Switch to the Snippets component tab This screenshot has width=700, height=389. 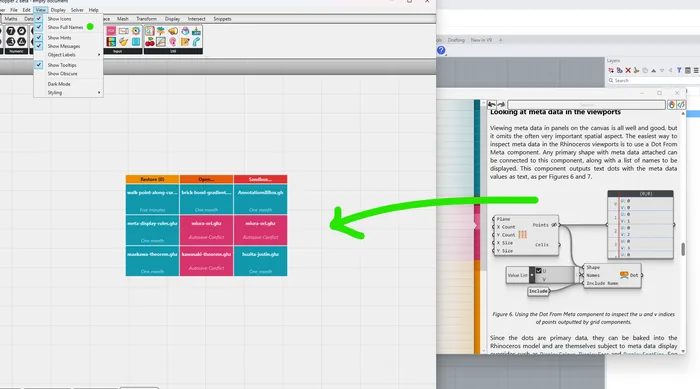pos(222,19)
